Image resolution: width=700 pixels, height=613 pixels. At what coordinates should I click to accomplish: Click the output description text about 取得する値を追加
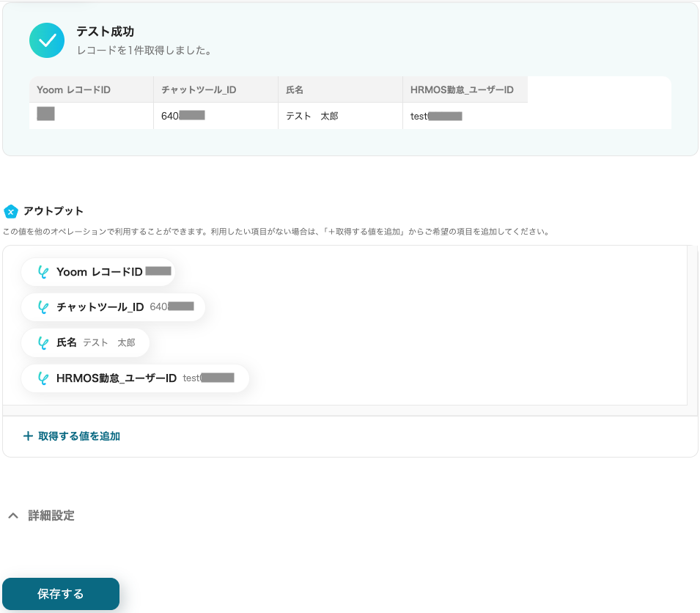pos(276,232)
